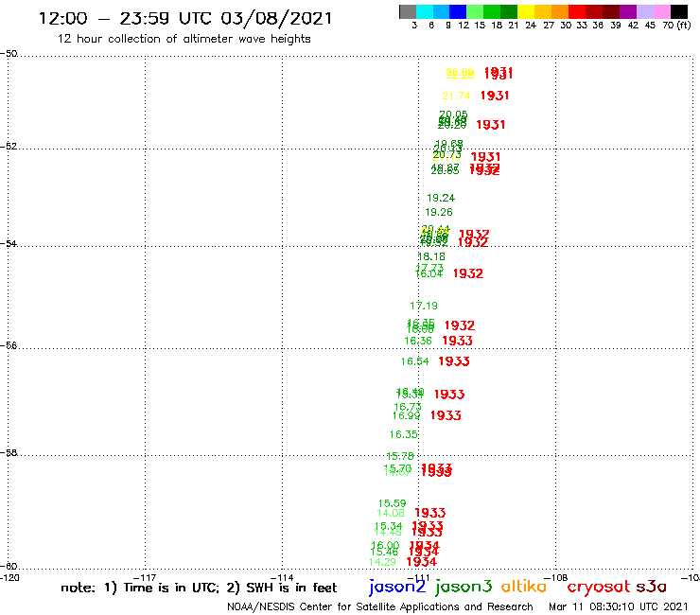Image resolution: width=700 pixels, height=615 pixels.
Task: Click the 1931 time label beside 21.74
Action: pos(495,96)
